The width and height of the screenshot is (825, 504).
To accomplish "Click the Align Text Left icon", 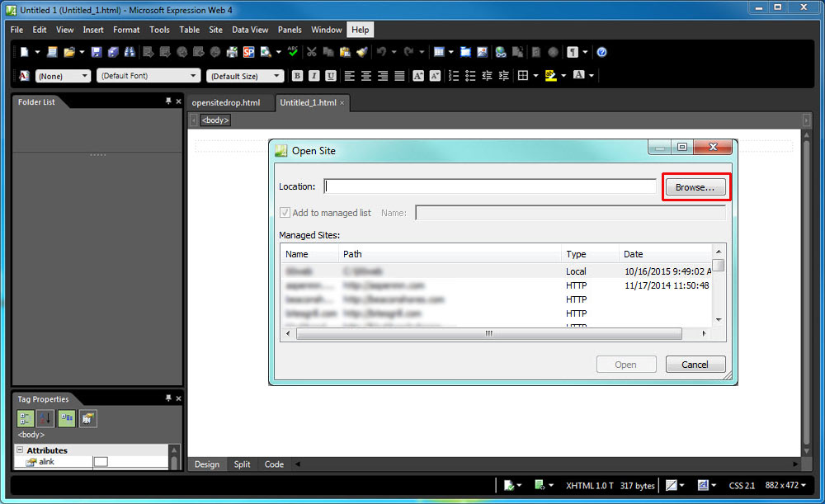I will [x=349, y=76].
